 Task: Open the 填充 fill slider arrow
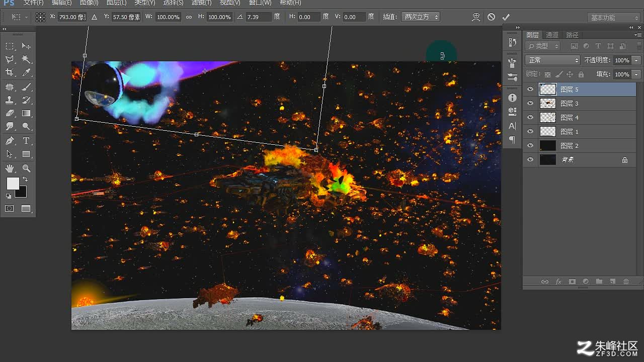(636, 74)
